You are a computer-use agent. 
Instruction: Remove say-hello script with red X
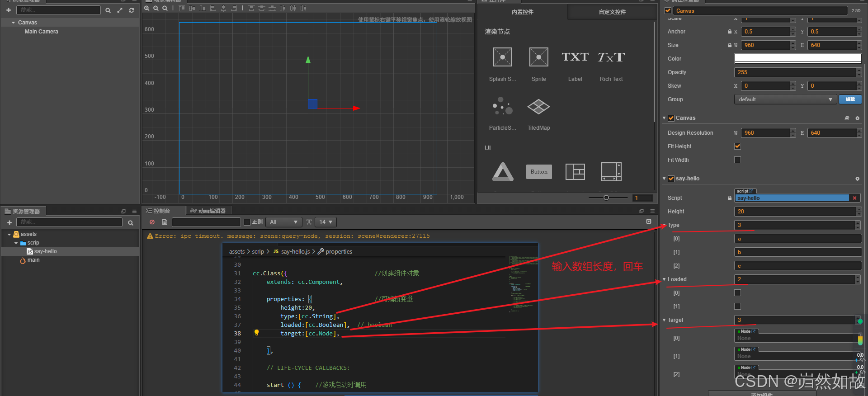tap(854, 198)
